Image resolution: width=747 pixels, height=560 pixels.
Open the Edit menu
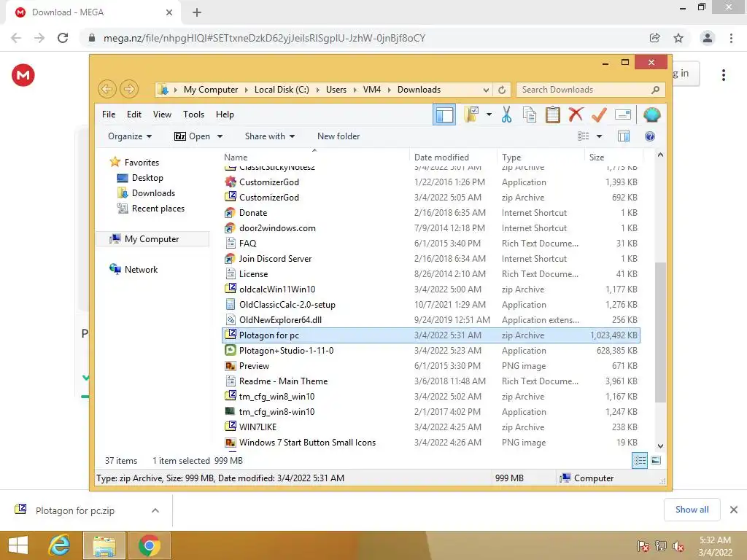point(134,114)
